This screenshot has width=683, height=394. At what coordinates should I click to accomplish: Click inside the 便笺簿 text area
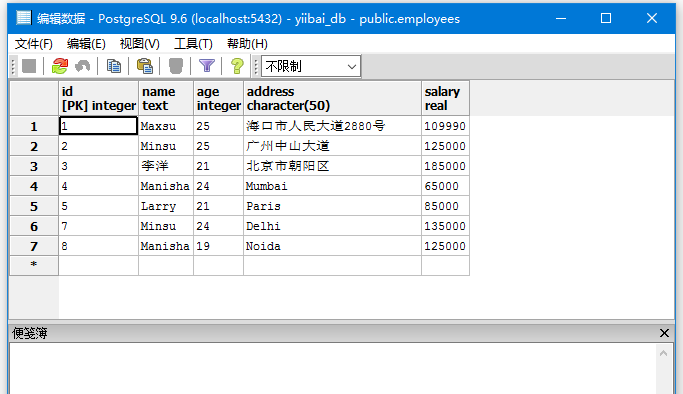click(x=333, y=369)
